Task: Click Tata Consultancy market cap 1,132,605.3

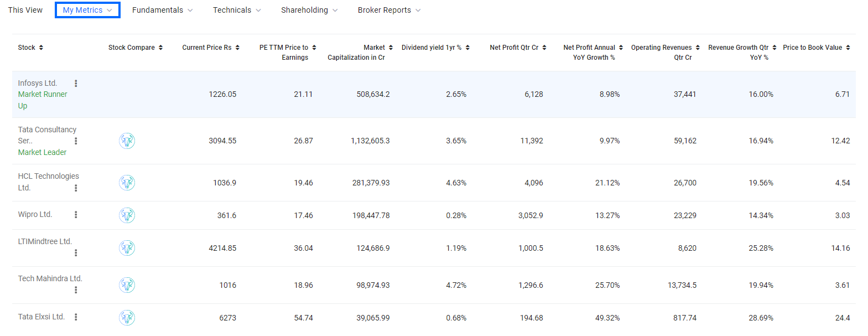Action: pos(370,141)
